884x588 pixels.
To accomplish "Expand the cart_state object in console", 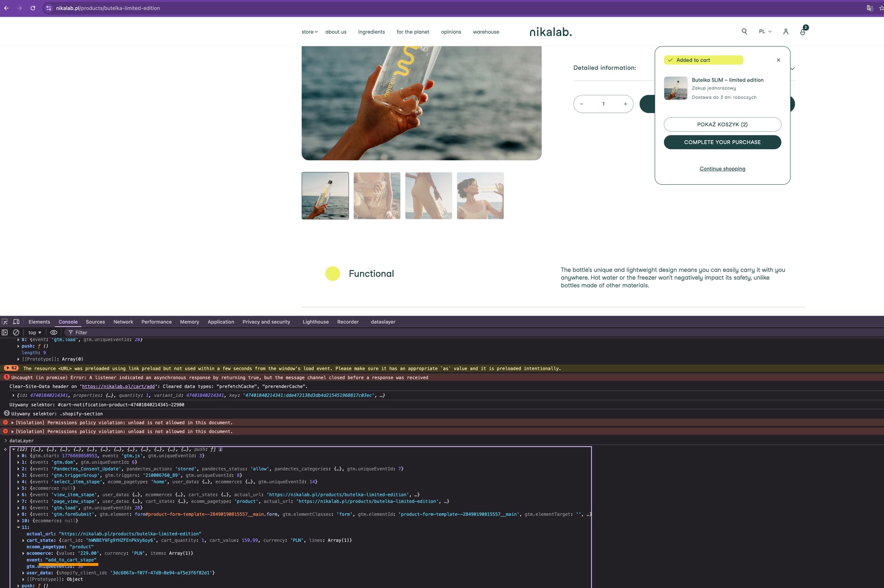I will pyautogui.click(x=23, y=541).
